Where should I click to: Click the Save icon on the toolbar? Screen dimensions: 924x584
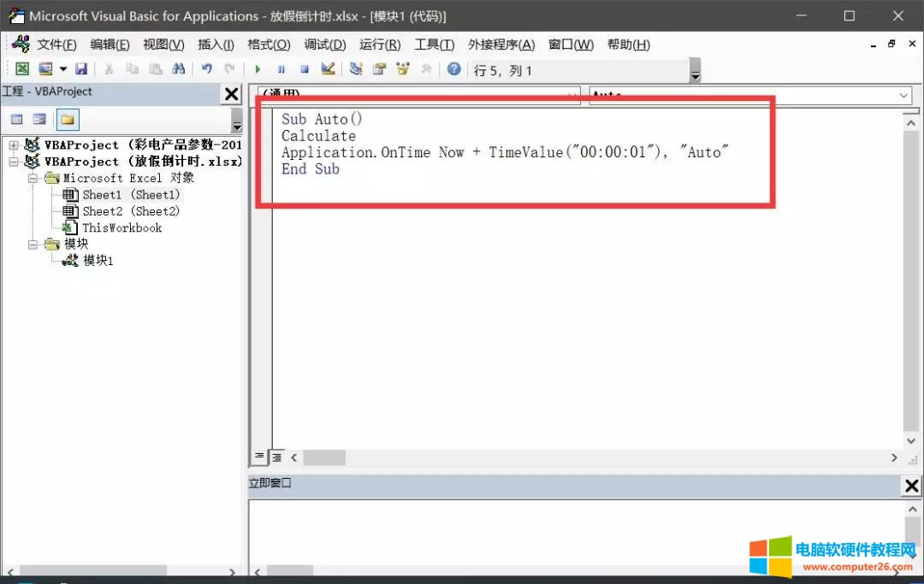[81, 68]
